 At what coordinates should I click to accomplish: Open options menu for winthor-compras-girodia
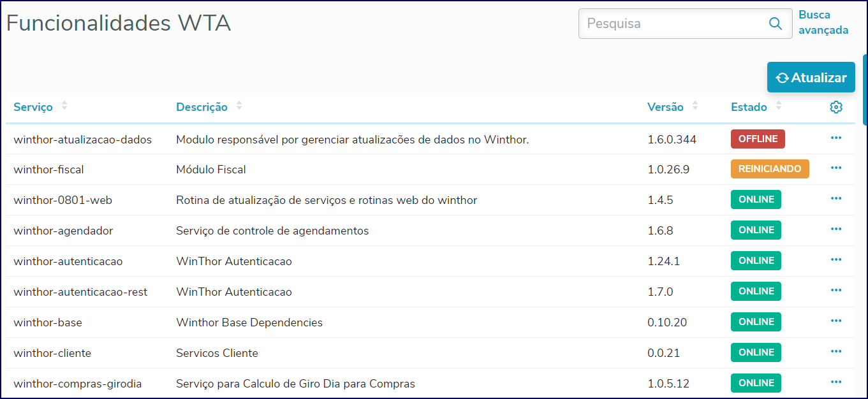point(836,382)
